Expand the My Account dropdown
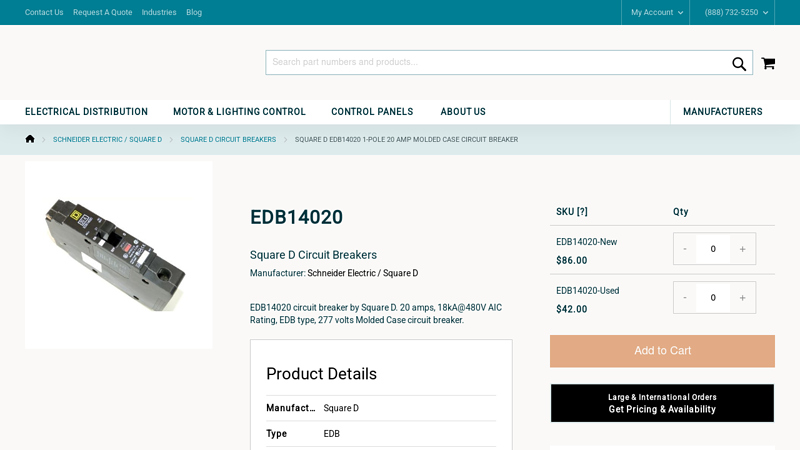 click(x=657, y=12)
